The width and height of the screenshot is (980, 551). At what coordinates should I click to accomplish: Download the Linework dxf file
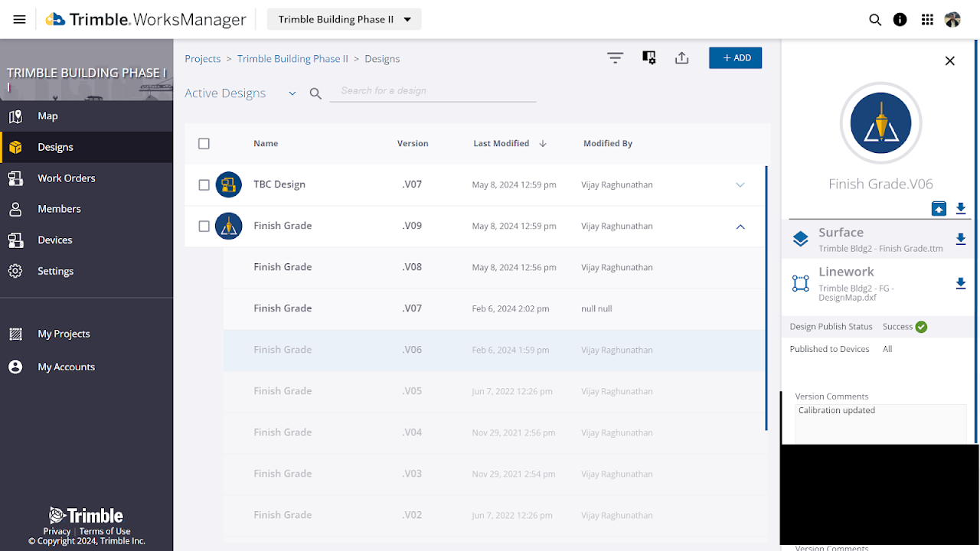(960, 284)
